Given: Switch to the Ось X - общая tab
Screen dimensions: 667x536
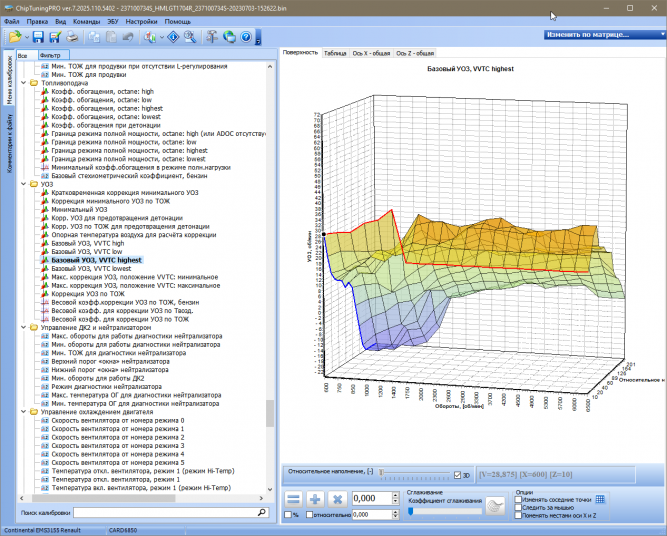Looking at the screenshot, I should pyautogui.click(x=371, y=53).
